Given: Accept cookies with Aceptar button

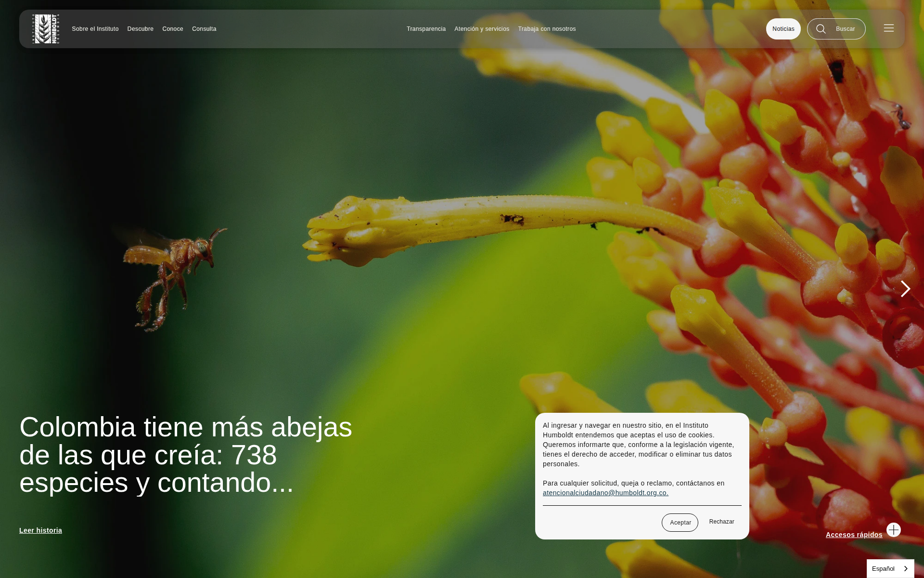Looking at the screenshot, I should pos(680,523).
